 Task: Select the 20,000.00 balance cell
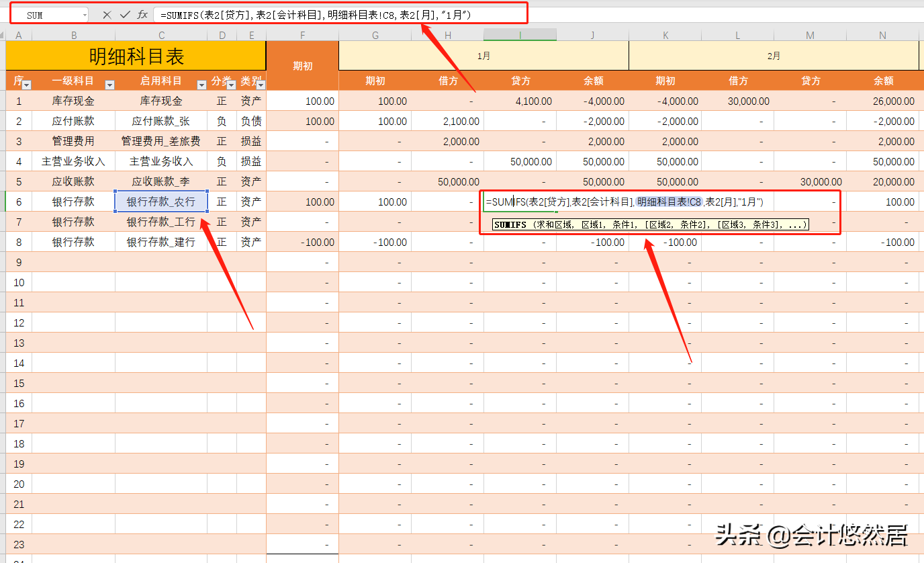point(883,182)
